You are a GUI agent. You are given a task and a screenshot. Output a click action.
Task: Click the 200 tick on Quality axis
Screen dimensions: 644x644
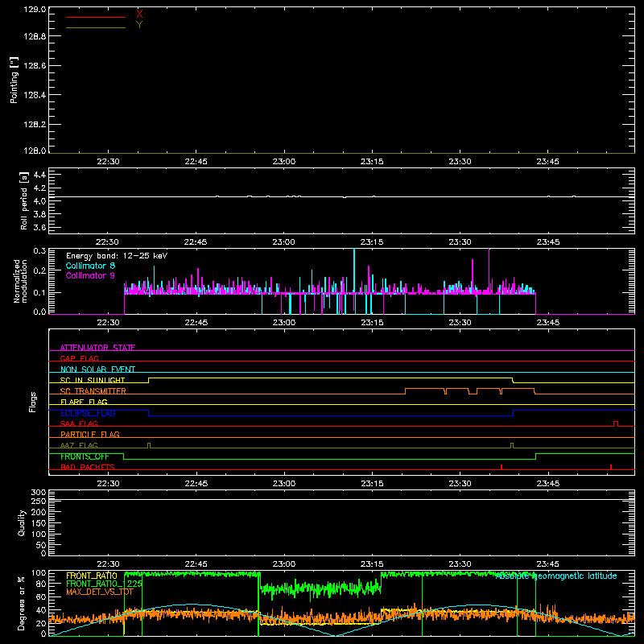39,512
